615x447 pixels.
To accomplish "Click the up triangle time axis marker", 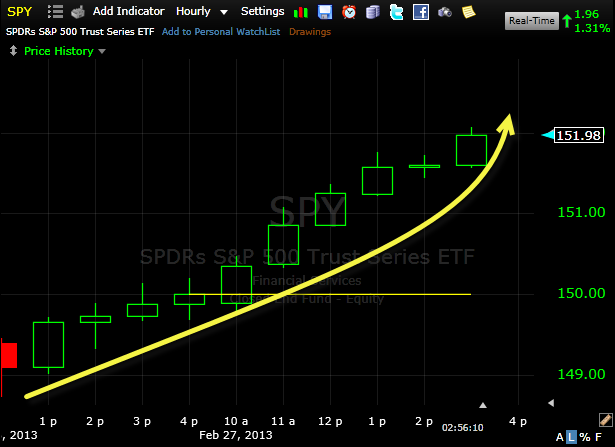I will pyautogui.click(x=483, y=405).
